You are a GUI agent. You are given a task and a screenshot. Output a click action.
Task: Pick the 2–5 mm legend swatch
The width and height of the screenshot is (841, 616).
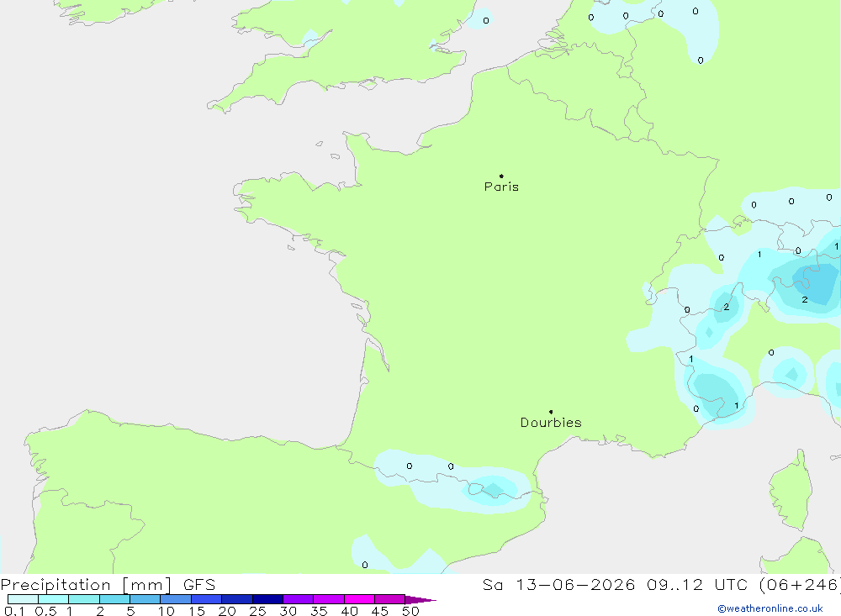(x=114, y=599)
